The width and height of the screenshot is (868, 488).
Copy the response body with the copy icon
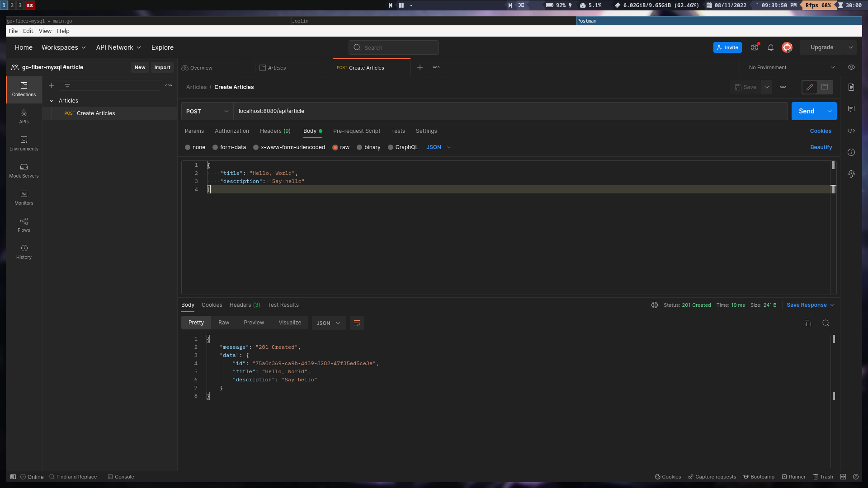click(x=808, y=323)
